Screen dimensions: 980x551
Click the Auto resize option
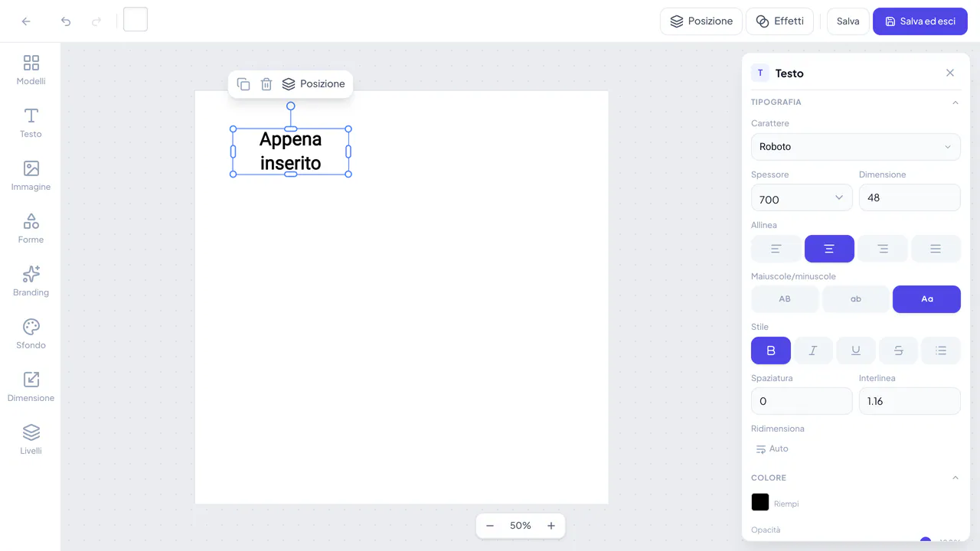(772, 449)
